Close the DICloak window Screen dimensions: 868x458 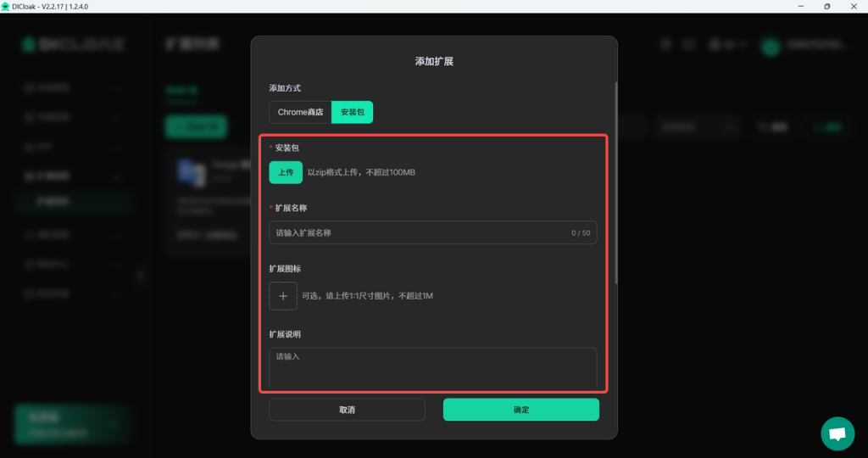click(x=854, y=6)
